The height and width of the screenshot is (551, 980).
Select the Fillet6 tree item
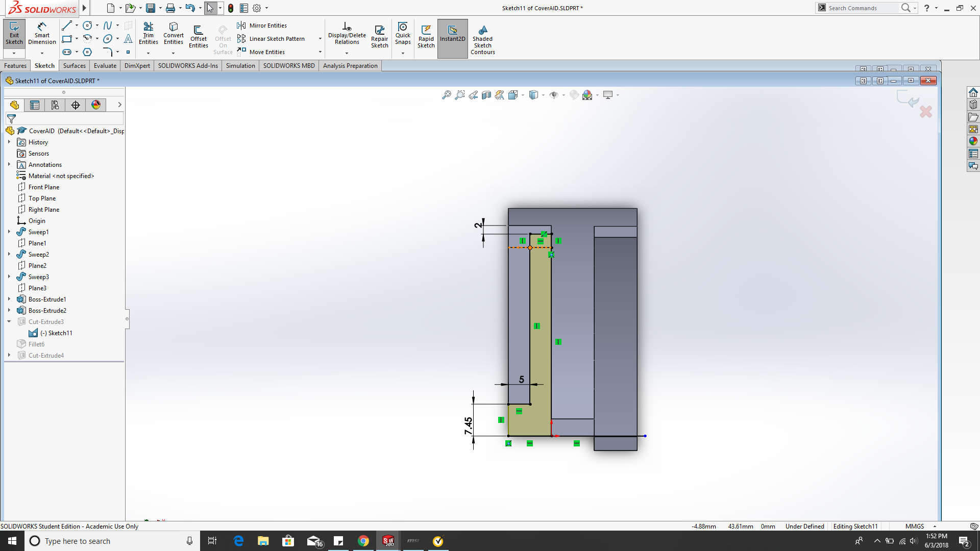[36, 344]
